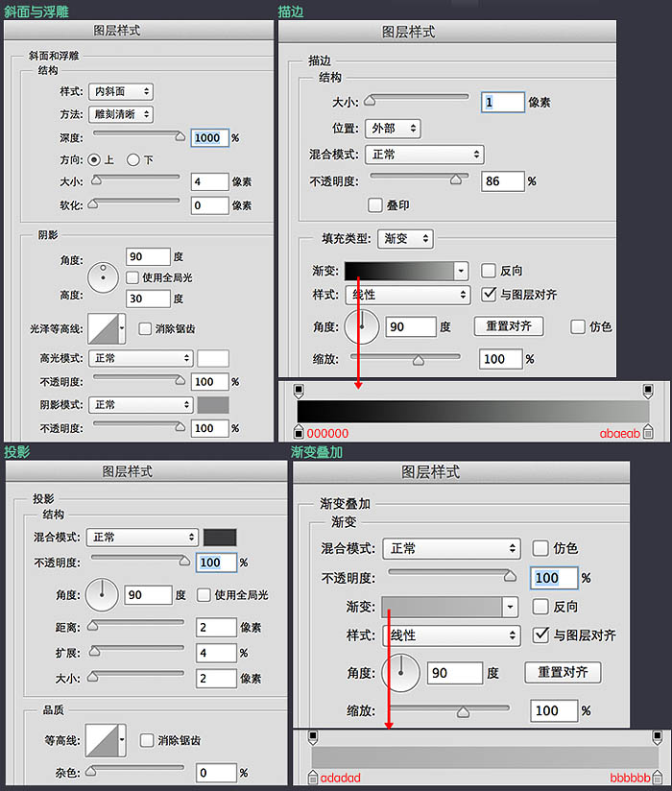The height and width of the screenshot is (791, 672).
Task: Uncheck 与图层对齐 in the stroke panel
Action: [489, 295]
